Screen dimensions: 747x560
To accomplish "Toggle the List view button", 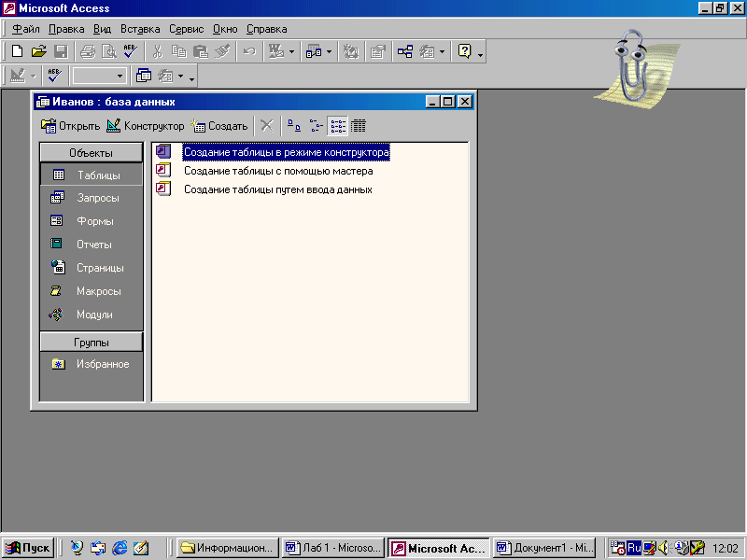I will 338,126.
